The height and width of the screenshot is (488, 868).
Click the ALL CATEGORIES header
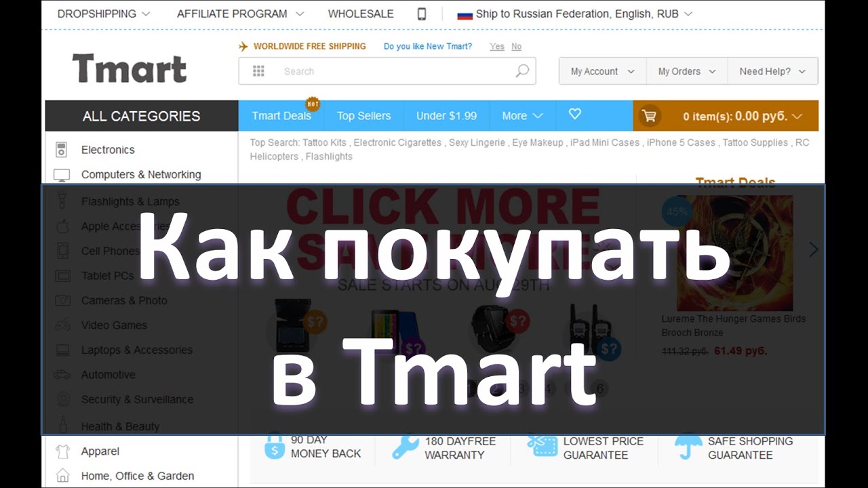[142, 116]
